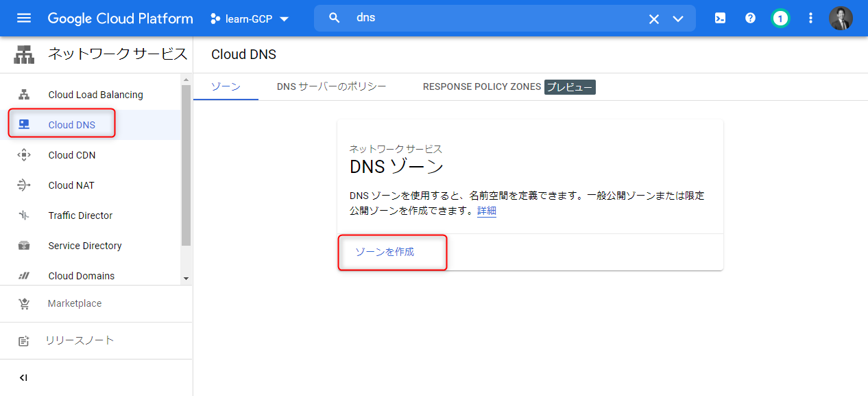Viewport: 868px width, 396px height.
Task: Click the Cloud NAT sidebar icon
Action: coord(24,185)
